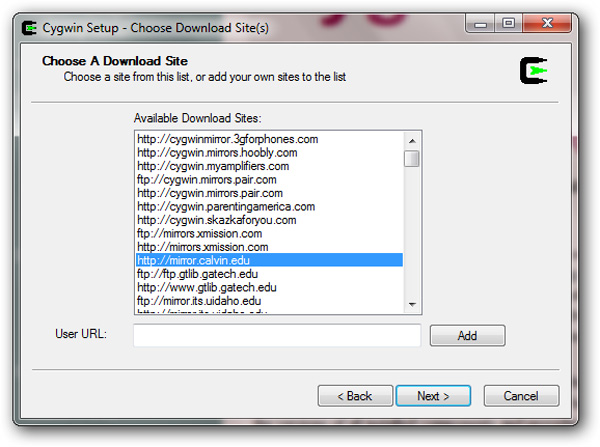
Task: Go back with the < Back button
Action: click(x=355, y=396)
